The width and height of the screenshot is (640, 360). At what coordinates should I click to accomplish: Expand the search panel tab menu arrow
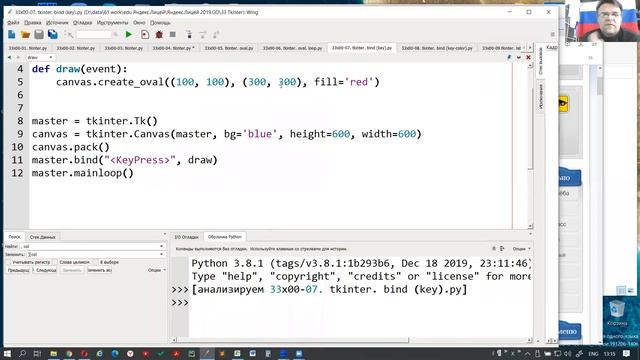click(164, 235)
